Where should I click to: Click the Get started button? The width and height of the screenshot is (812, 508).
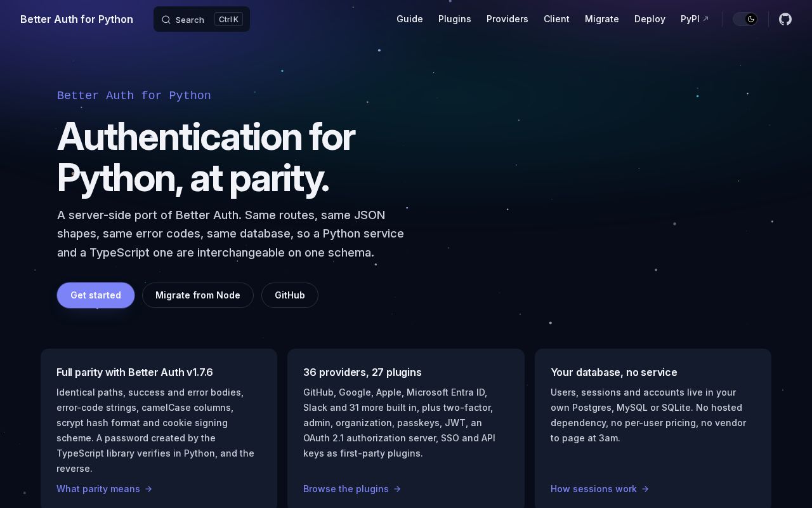point(96,295)
